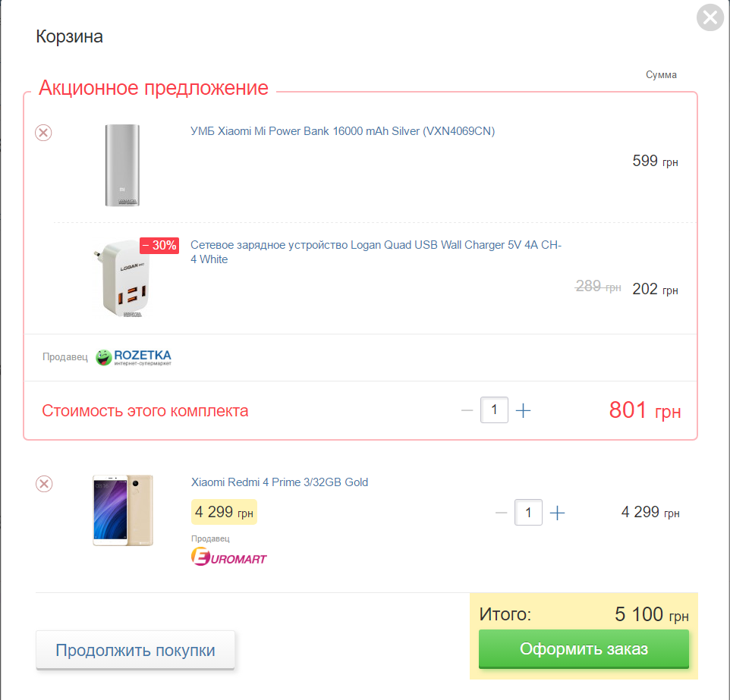The height and width of the screenshot is (700, 730).
Task: Click the Redmi 4 Prime quantity field
Action: 528,513
